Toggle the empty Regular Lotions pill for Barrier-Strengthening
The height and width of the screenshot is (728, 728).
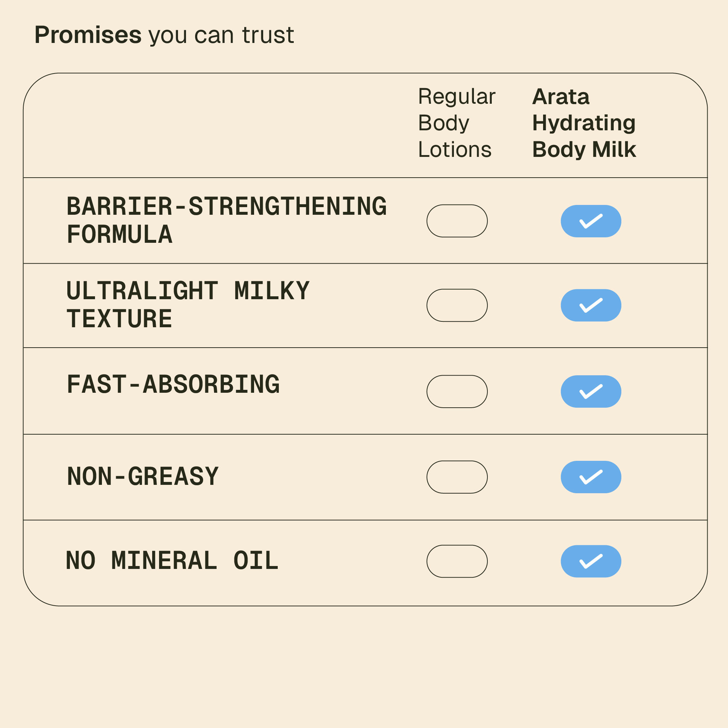(x=457, y=221)
